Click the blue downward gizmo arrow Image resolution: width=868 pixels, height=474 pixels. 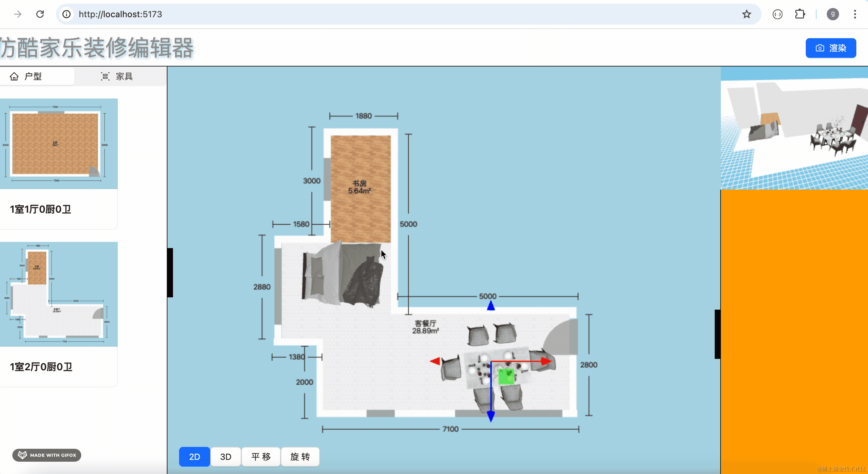[491, 416]
